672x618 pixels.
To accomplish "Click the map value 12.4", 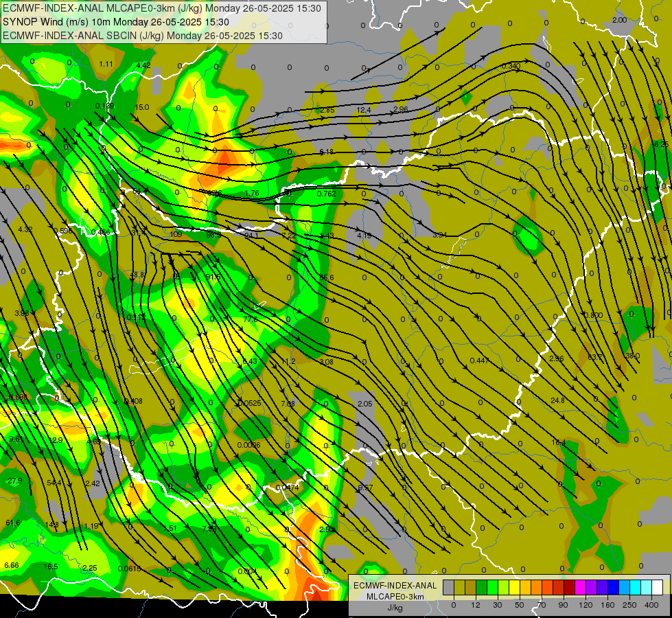I will point(363,111).
